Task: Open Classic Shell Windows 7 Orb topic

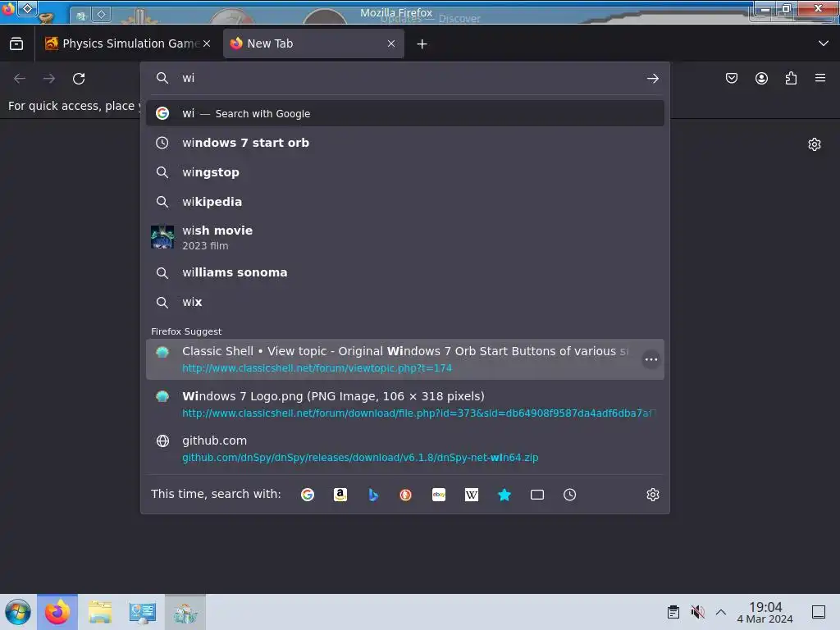Action: [405, 359]
